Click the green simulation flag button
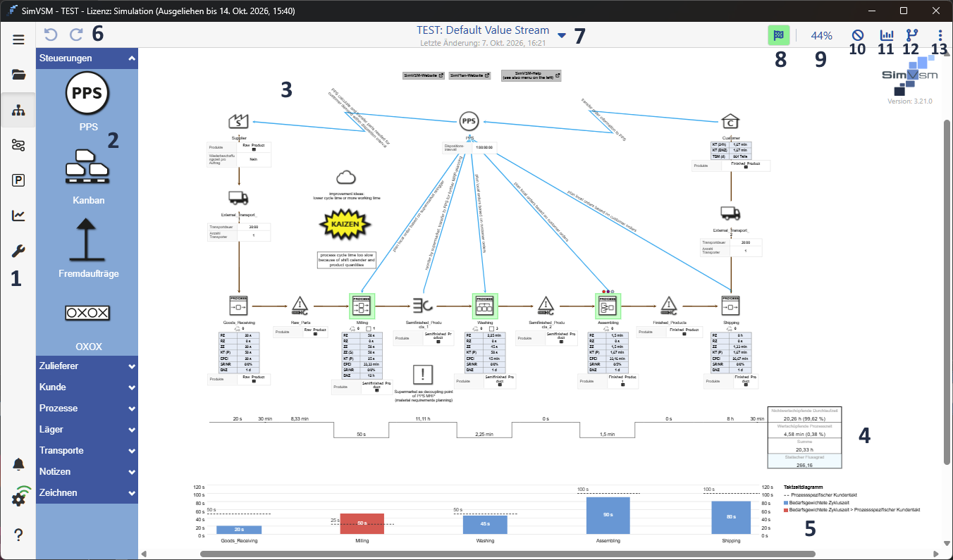This screenshot has width=953, height=560. (779, 35)
